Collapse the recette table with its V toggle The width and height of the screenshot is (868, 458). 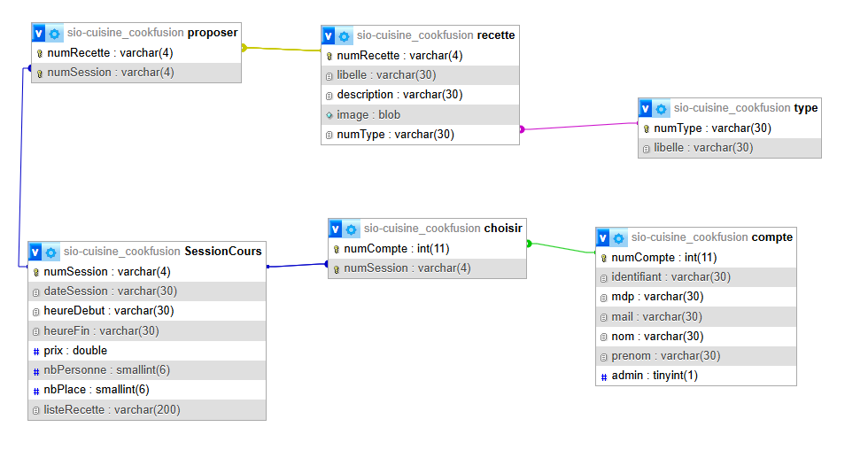(x=329, y=36)
